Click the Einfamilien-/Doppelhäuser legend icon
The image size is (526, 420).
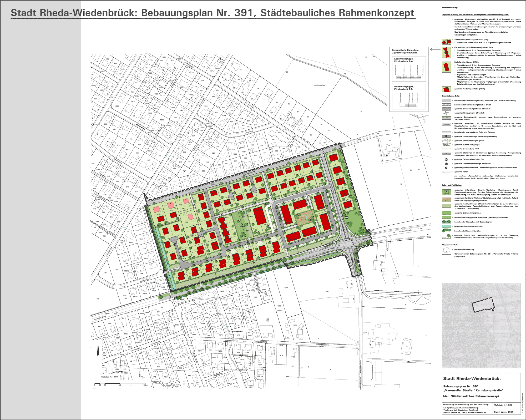click(446, 42)
